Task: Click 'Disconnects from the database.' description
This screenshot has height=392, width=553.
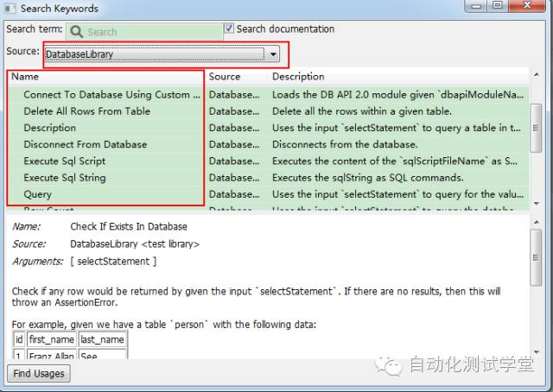Action: click(x=345, y=144)
